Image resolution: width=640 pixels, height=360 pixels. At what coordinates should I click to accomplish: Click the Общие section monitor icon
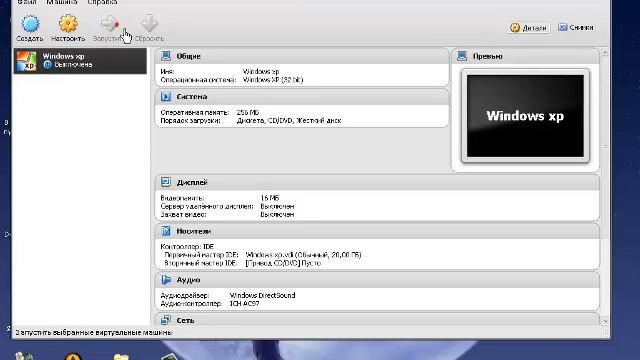click(x=166, y=56)
